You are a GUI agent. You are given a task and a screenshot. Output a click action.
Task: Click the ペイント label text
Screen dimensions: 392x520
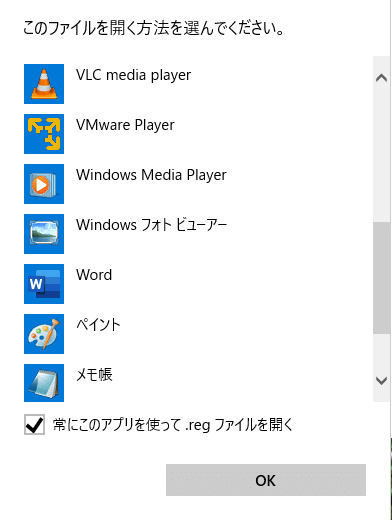(x=98, y=325)
